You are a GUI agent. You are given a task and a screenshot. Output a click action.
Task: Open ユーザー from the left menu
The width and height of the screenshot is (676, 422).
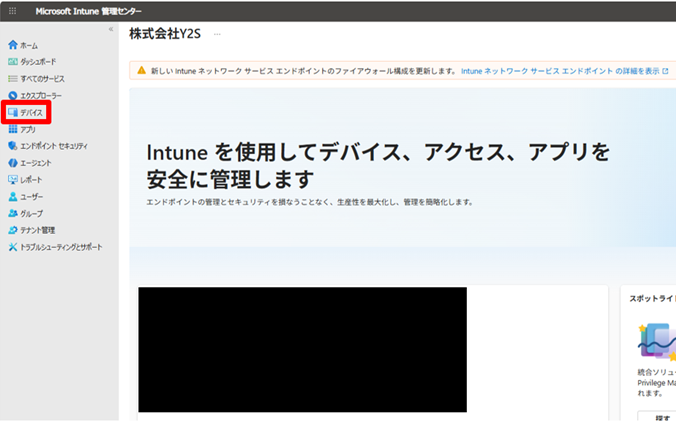[x=31, y=197]
